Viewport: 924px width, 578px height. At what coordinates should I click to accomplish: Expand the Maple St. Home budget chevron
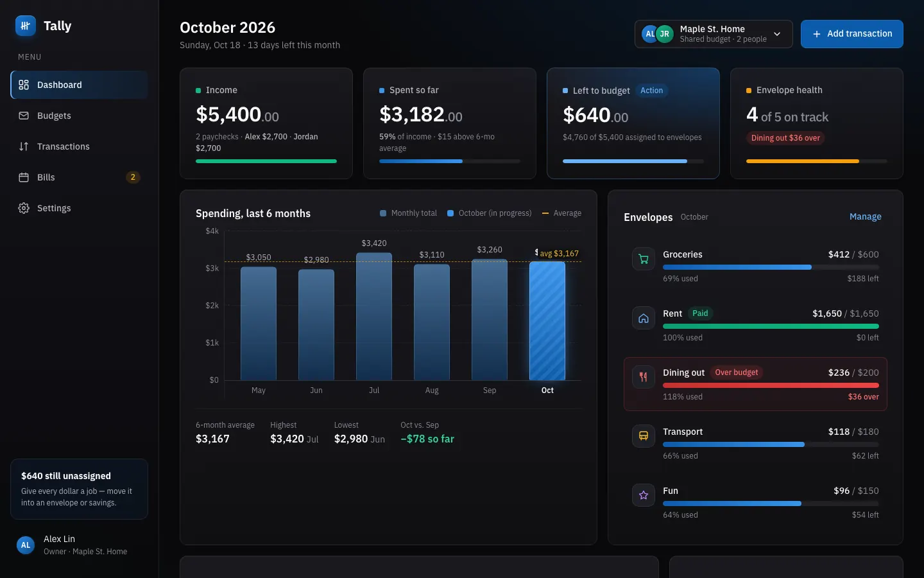777,34
